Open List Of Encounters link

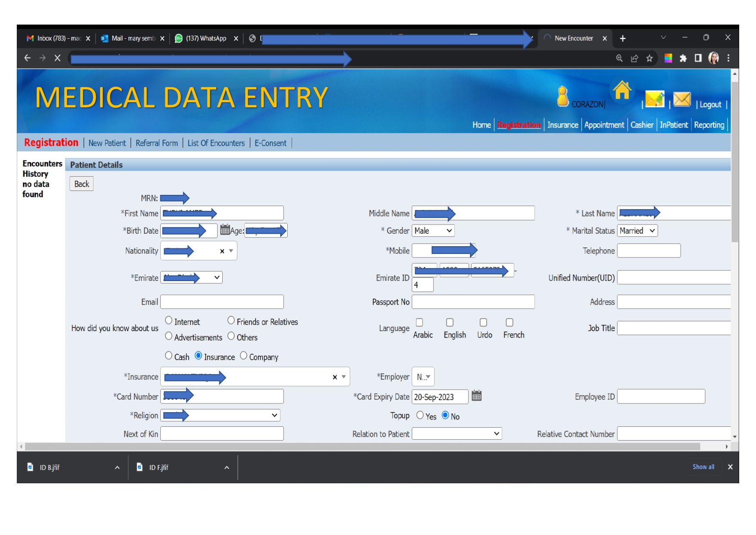tap(216, 143)
